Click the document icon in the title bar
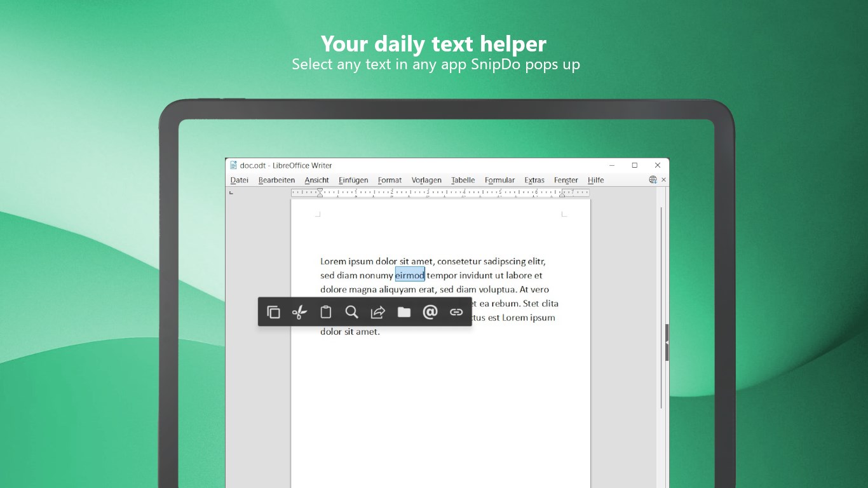Viewport: 868px width, 488px height. 234,165
